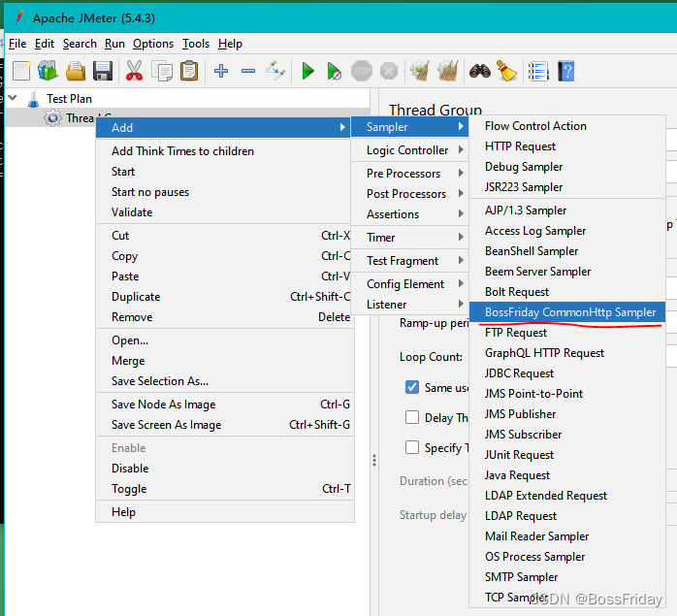This screenshot has width=677, height=616.
Task: Open the Options menu
Action: (x=153, y=44)
